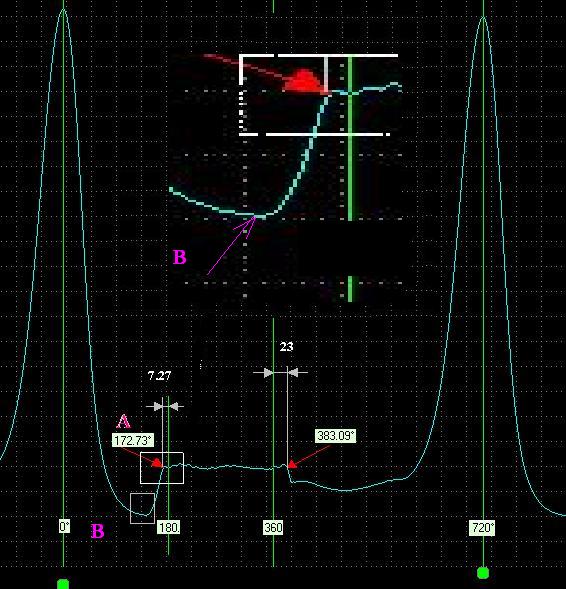Screen dimensions: 566x589
Task: Grab the green cursor handle below 0° line
Action: 63,584
